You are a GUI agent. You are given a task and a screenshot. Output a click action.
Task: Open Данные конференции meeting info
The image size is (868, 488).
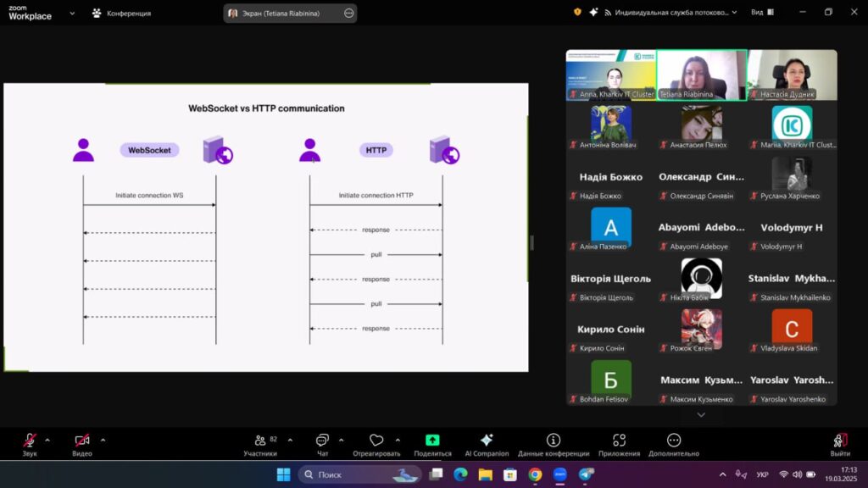click(x=553, y=444)
